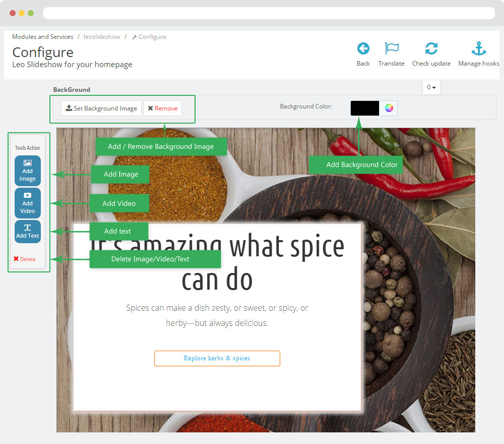504x444 pixels.
Task: Click the Check update refresh icon
Action: pos(431,49)
